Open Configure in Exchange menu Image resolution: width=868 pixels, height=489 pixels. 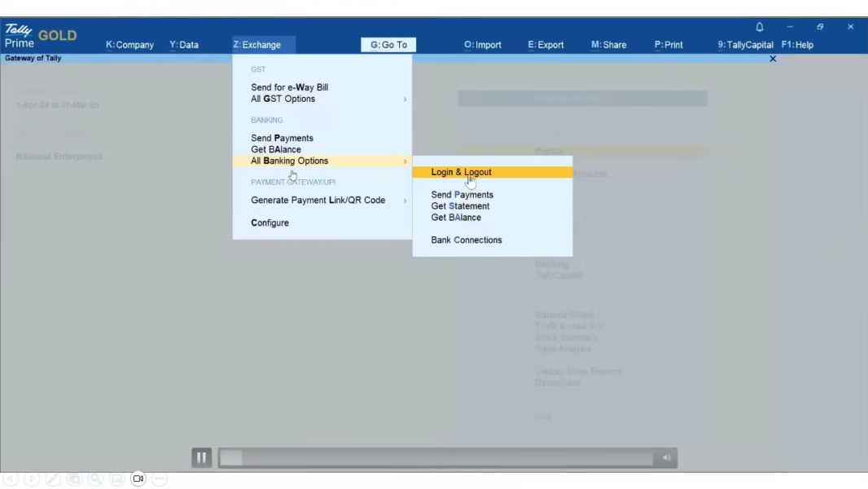click(x=270, y=222)
